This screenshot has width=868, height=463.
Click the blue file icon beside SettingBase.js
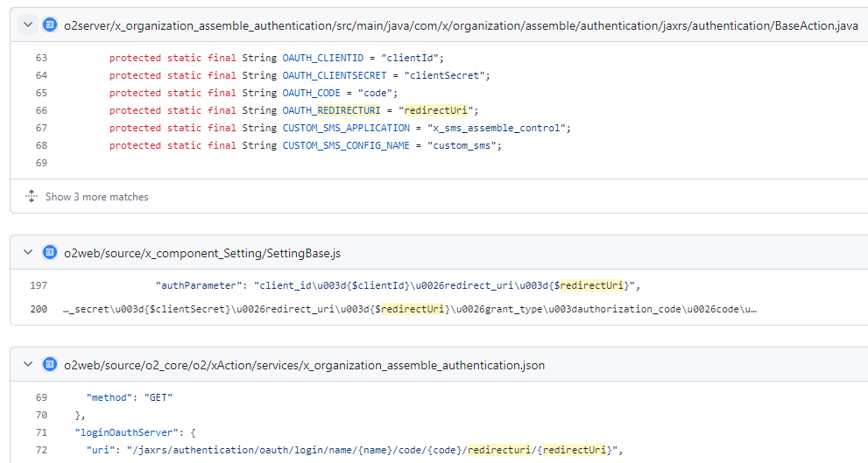point(50,253)
